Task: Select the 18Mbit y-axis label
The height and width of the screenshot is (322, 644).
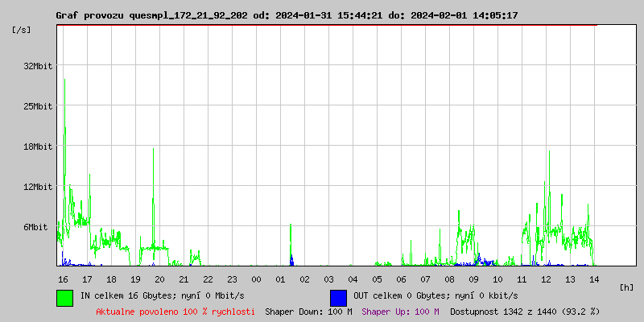Action: click(38, 147)
